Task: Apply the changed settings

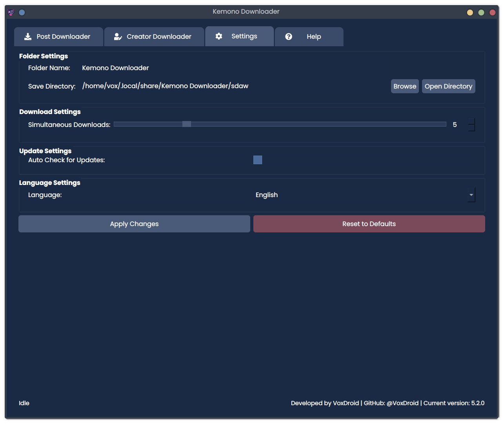Action: click(134, 224)
